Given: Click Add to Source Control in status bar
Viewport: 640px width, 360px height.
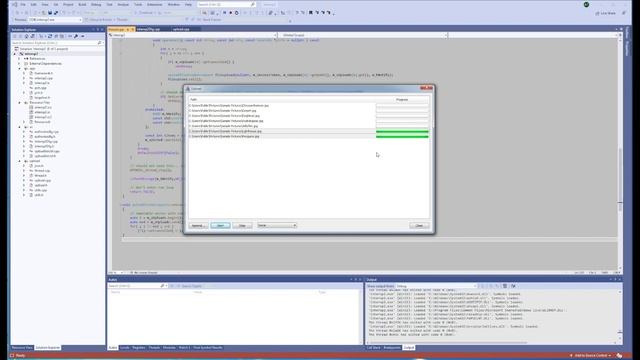Looking at the screenshot, I should pos(591,356).
